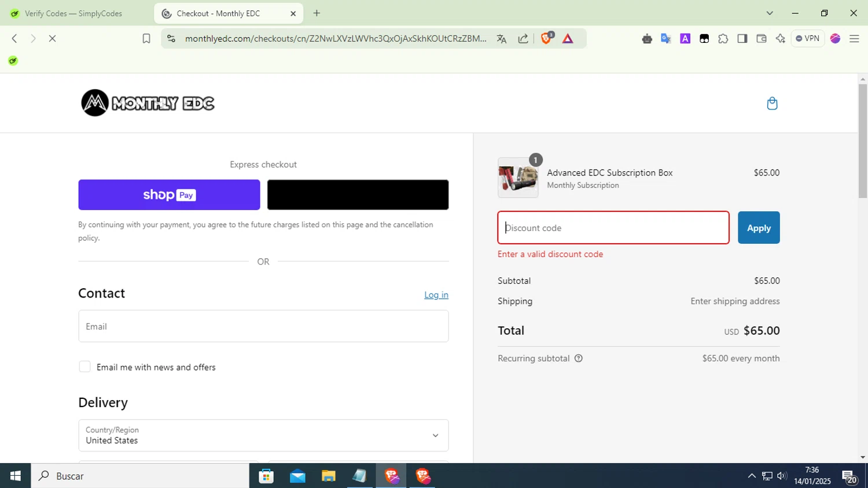Viewport: 868px width, 488px height.
Task: Click the Discount code field
Action: point(613,228)
